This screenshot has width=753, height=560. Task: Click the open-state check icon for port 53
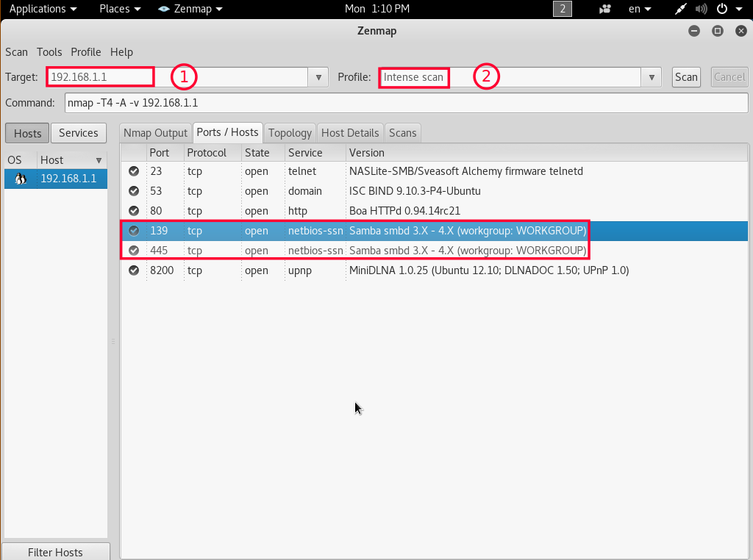(x=134, y=191)
